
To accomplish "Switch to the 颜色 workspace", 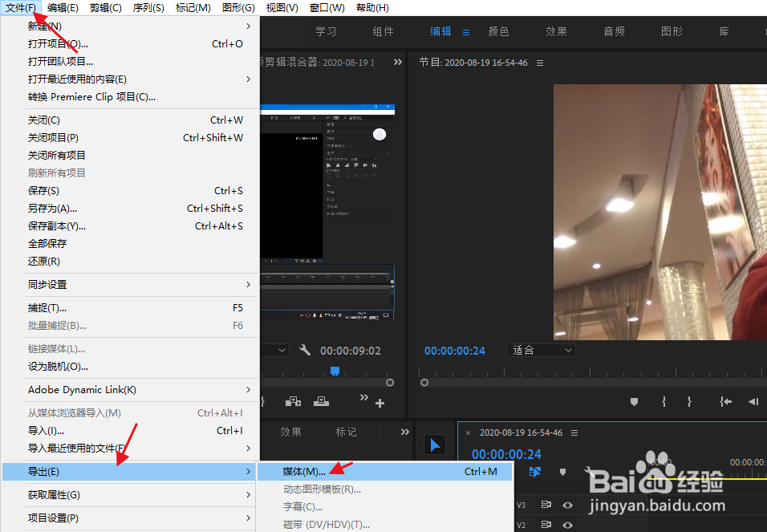I will [x=498, y=32].
